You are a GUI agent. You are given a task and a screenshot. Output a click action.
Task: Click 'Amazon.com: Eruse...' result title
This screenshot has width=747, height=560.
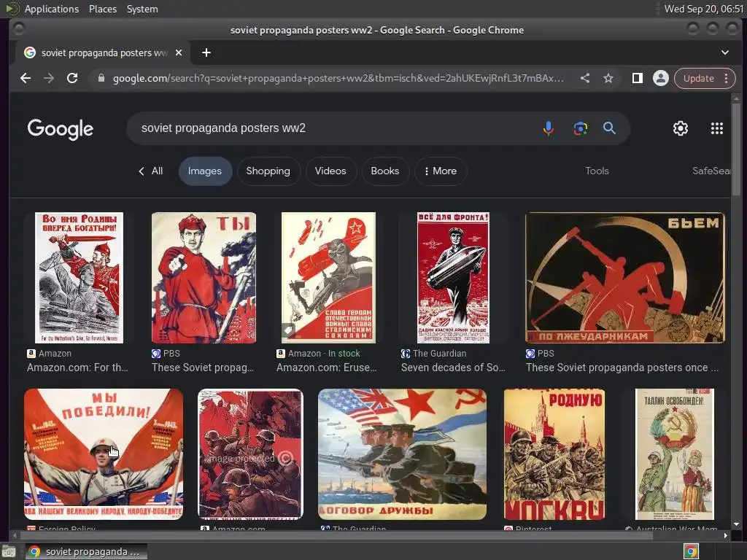point(327,367)
